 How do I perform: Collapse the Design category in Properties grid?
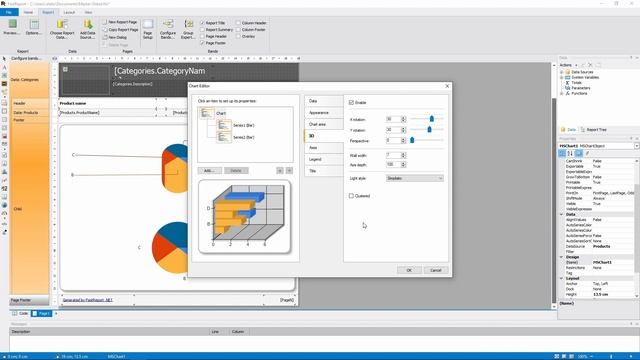(562, 257)
